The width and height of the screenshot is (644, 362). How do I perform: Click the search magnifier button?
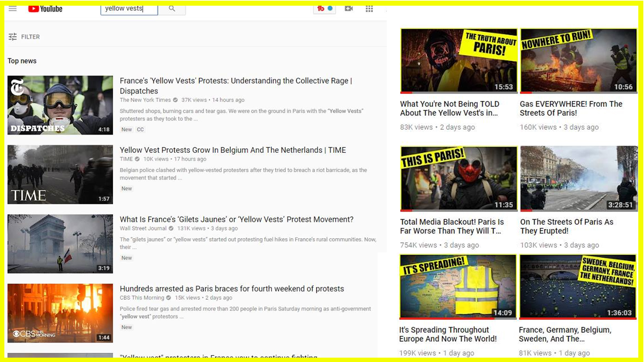(172, 9)
